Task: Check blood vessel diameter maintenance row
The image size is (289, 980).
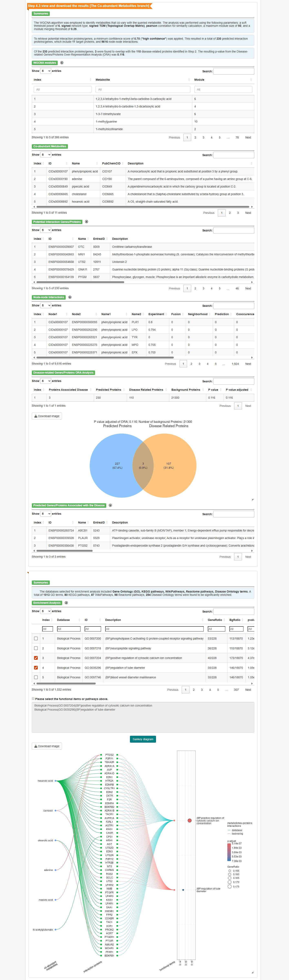Action: pos(36,677)
